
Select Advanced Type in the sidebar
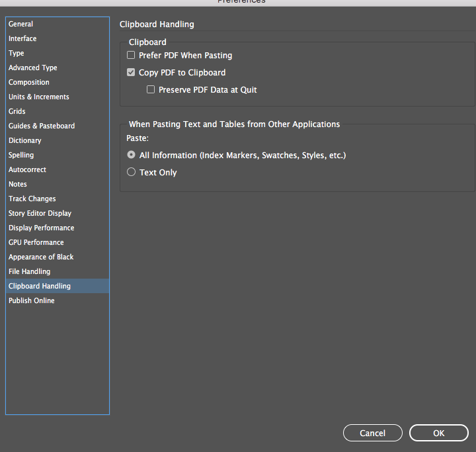pyautogui.click(x=33, y=68)
